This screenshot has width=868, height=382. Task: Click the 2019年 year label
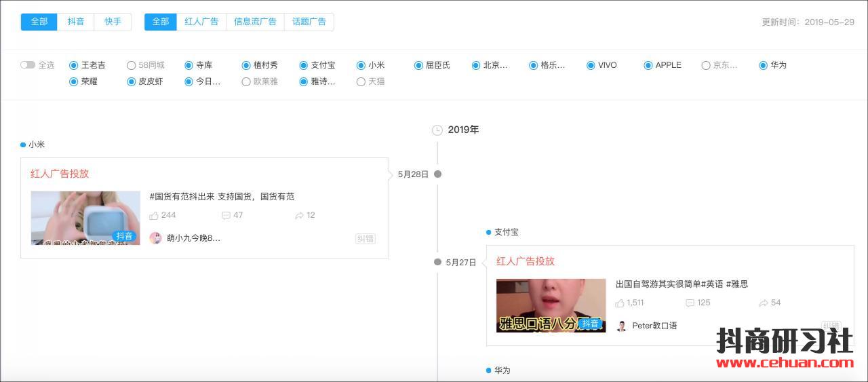pos(463,130)
